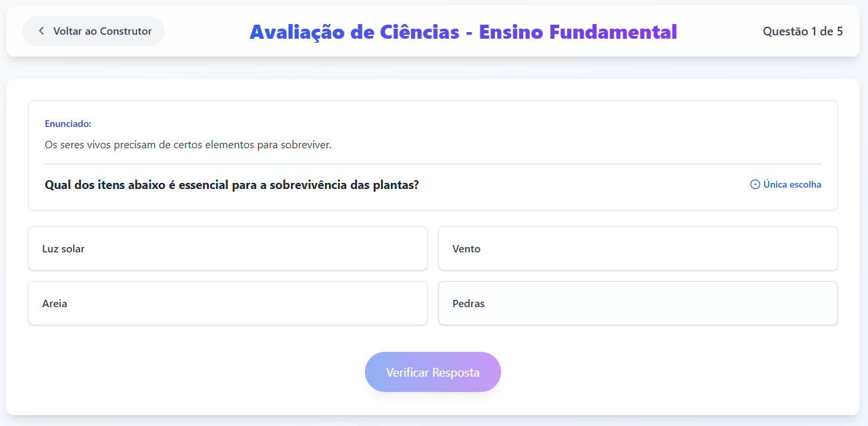Image resolution: width=868 pixels, height=426 pixels.
Task: Select the "Luz solar" answer option
Action: pyautogui.click(x=228, y=249)
